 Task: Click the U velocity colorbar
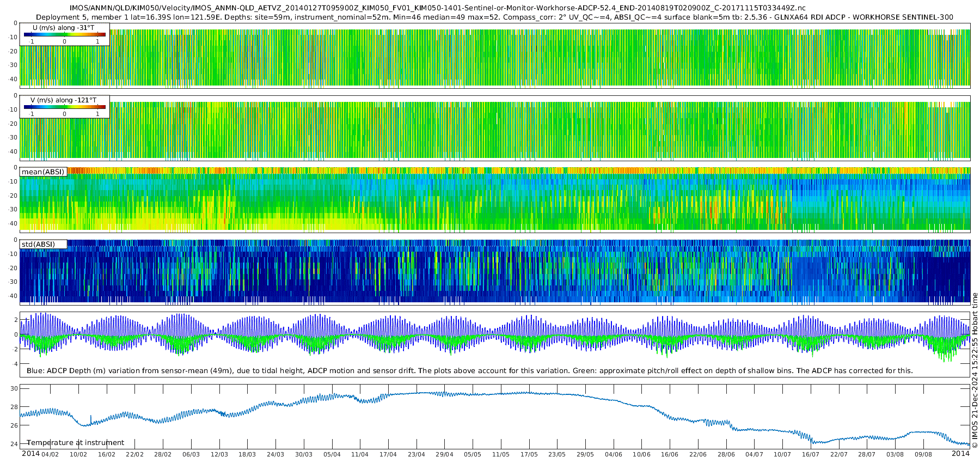64,34
